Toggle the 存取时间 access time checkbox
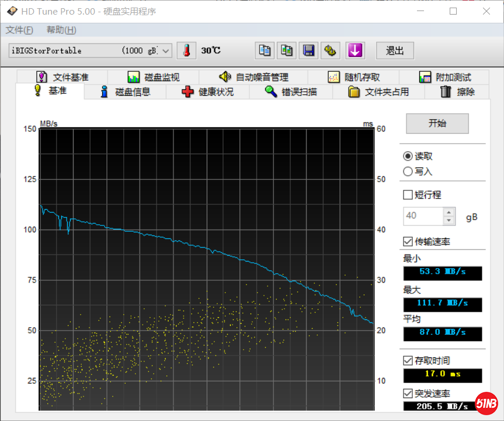Screen dimensions: 504x421 pyautogui.click(x=408, y=361)
